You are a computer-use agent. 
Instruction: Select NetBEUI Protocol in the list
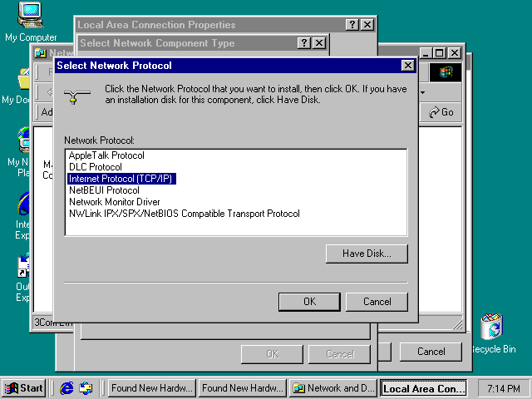tap(104, 190)
